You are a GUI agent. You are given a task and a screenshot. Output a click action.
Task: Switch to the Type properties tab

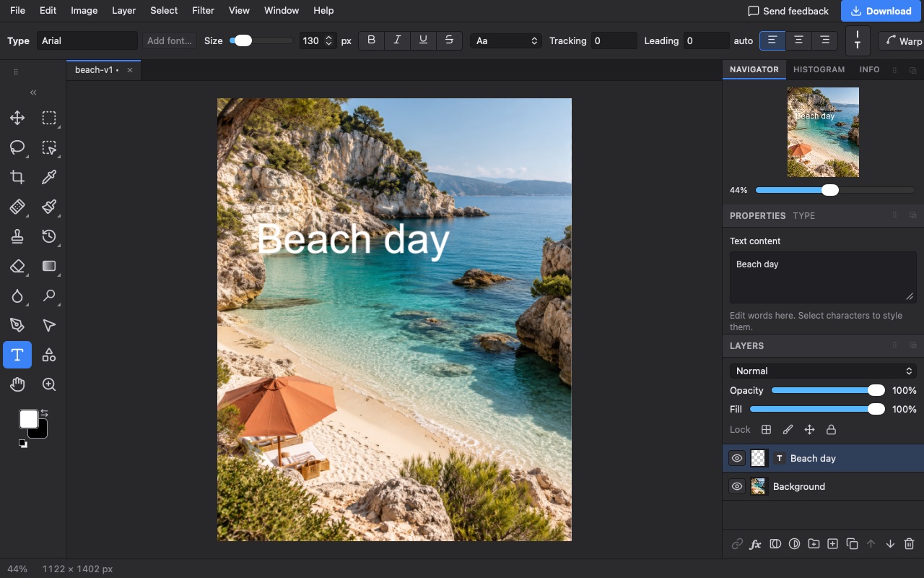coord(803,215)
